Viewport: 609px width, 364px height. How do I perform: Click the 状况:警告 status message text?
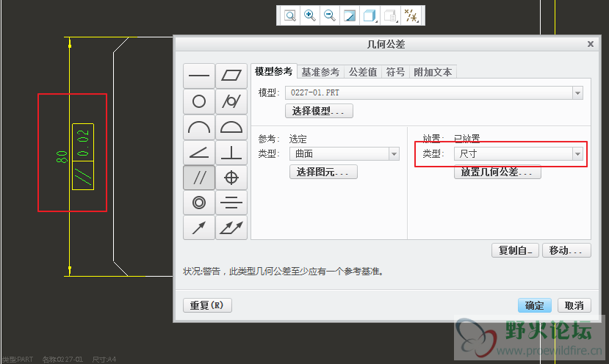pos(284,272)
